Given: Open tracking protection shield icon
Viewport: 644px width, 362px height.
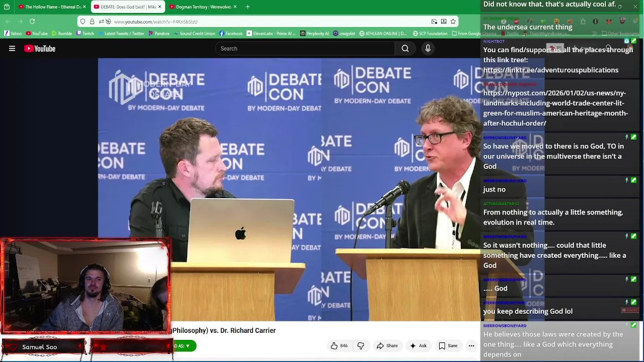Looking at the screenshot, I should click(83, 22).
